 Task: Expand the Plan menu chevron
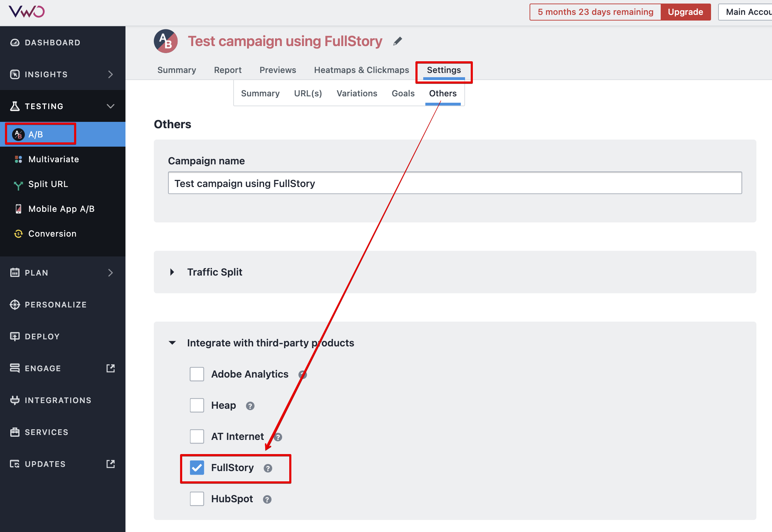(x=111, y=273)
